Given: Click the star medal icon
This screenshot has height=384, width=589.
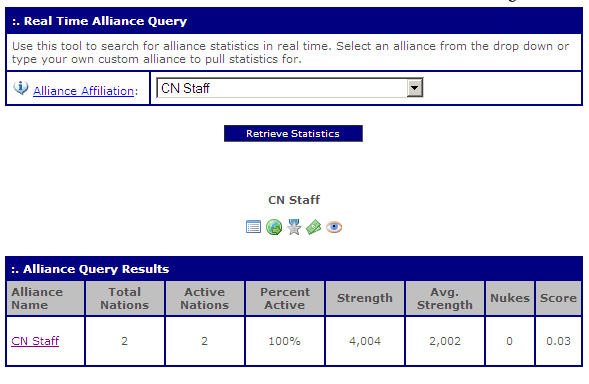Looking at the screenshot, I should point(294,227).
